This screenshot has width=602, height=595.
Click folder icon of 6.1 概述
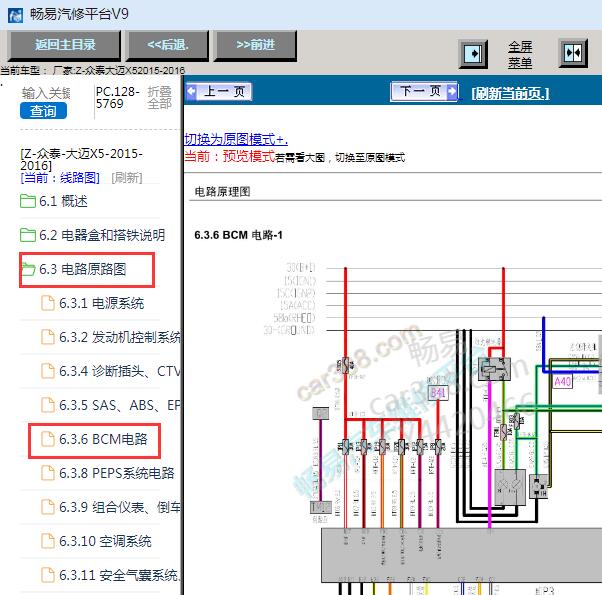tap(28, 201)
